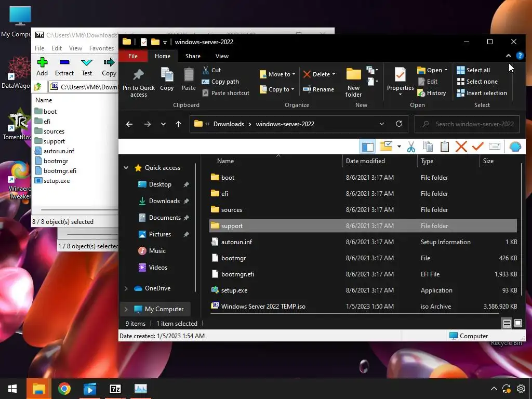The width and height of the screenshot is (532, 399).
Task: Click up-folder icon in 7-Zip address bar
Action: (38, 87)
